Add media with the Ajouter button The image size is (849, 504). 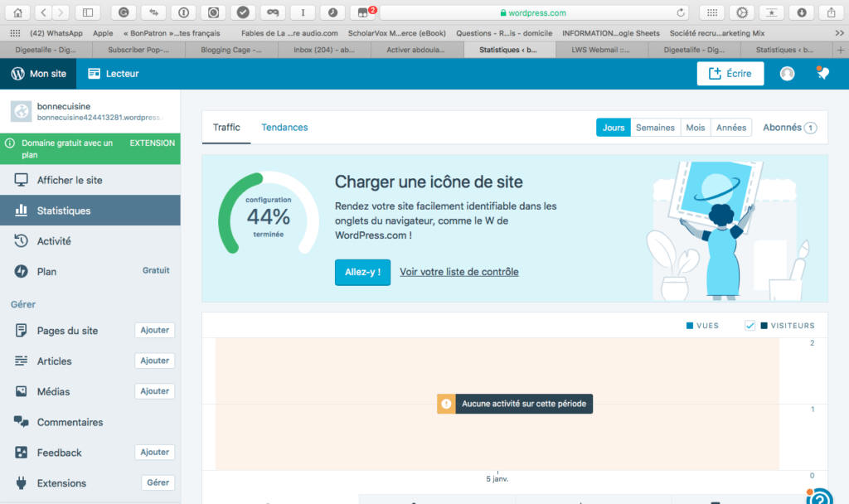coord(154,391)
